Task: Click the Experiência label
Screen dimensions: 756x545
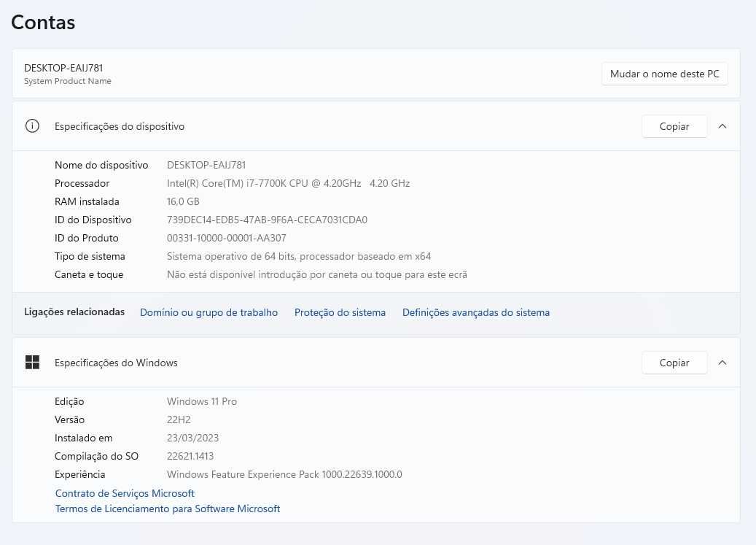Action: coord(79,474)
